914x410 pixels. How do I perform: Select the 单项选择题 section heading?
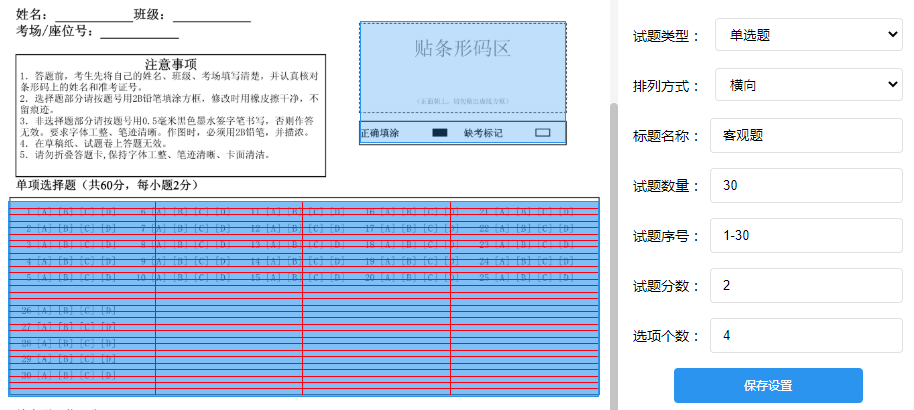[x=108, y=185]
